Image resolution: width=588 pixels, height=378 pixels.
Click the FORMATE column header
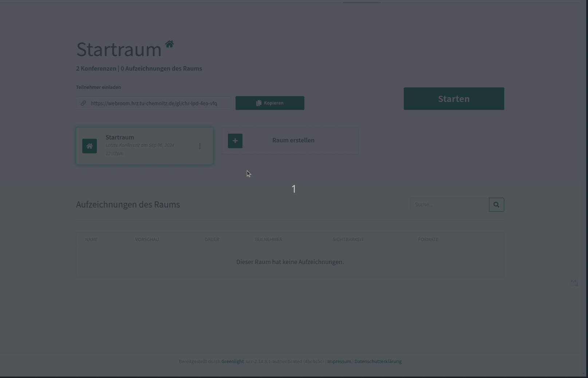click(x=428, y=239)
